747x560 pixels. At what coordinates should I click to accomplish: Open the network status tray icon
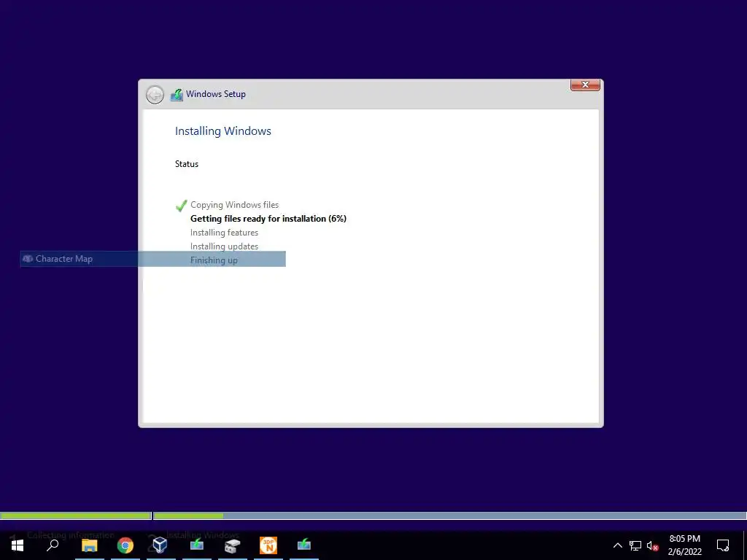coord(635,545)
